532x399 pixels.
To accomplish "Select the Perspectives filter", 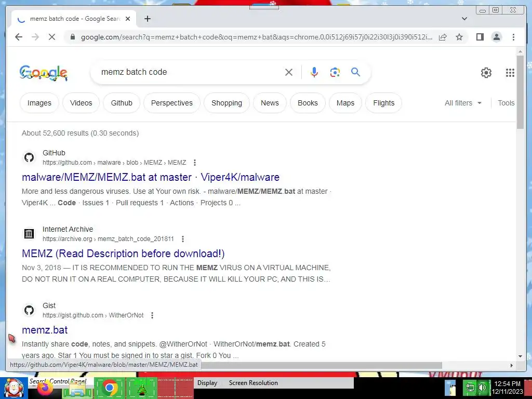I will (171, 103).
